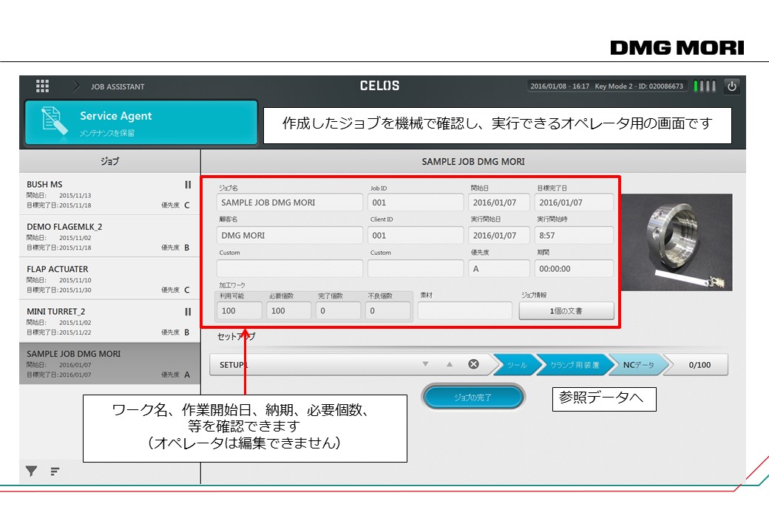The image size is (769, 532).
Task: Click the Client ID field
Action: point(416,235)
